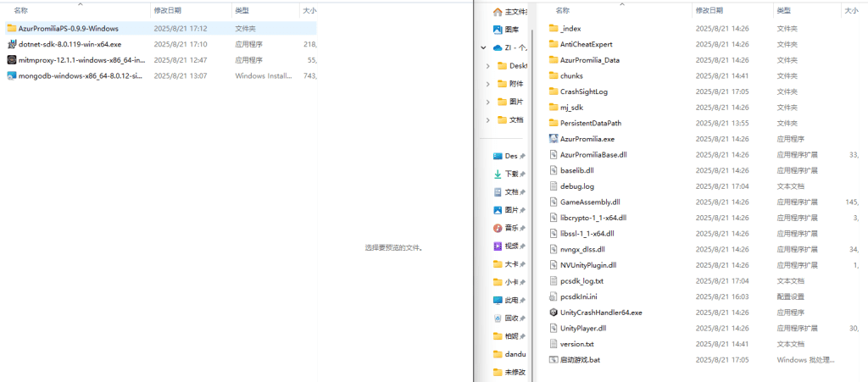Viewport: 868px width, 382px height.
Task: Click the dotnet-sdk installer icon
Action: [x=11, y=44]
